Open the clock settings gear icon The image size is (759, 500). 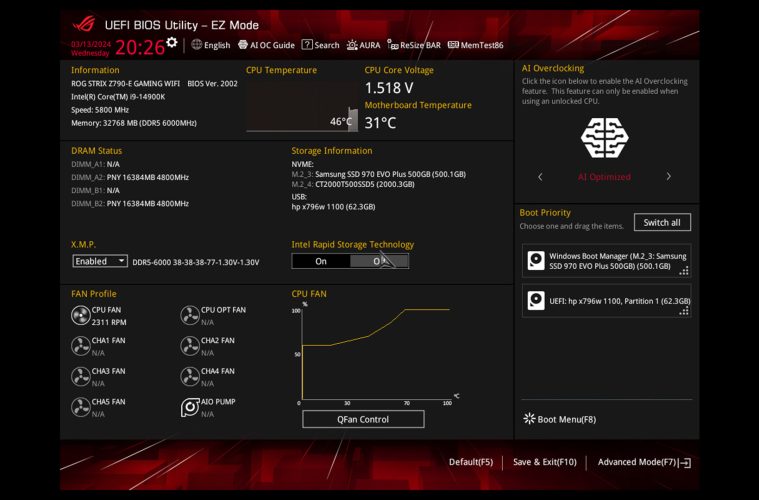171,42
